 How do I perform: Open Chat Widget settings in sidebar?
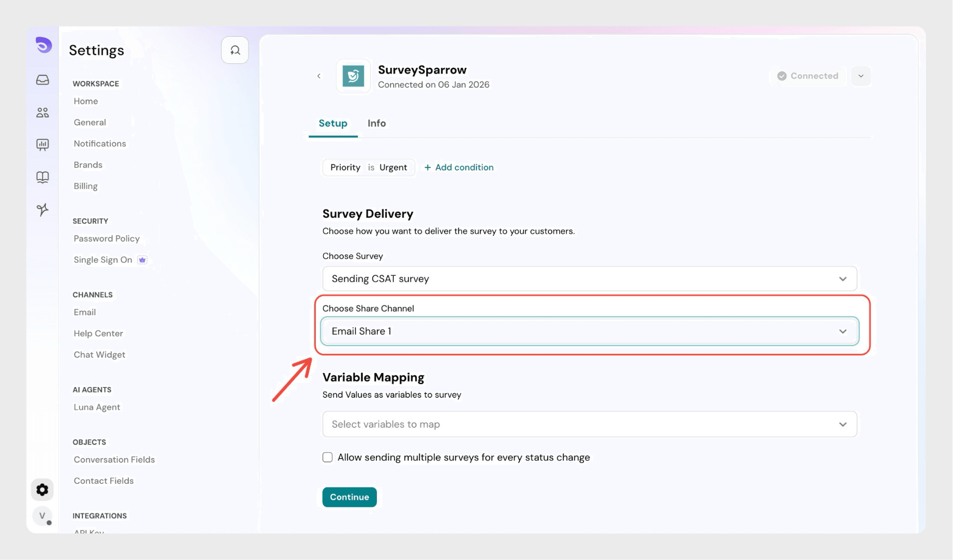pos(99,354)
